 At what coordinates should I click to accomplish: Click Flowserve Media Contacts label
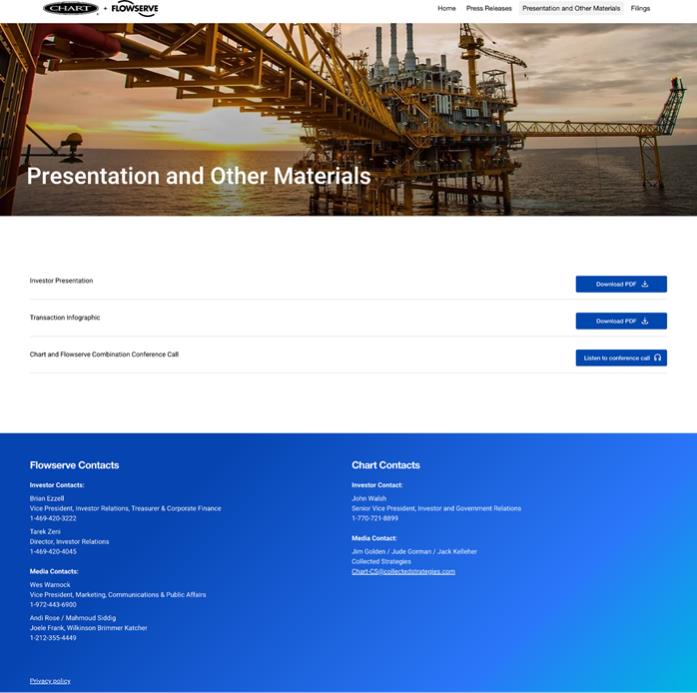tap(54, 571)
